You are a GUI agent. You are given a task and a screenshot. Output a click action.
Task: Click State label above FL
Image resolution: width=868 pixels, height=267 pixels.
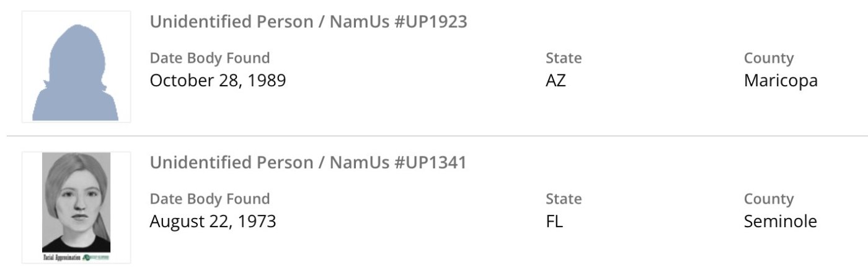(564, 199)
